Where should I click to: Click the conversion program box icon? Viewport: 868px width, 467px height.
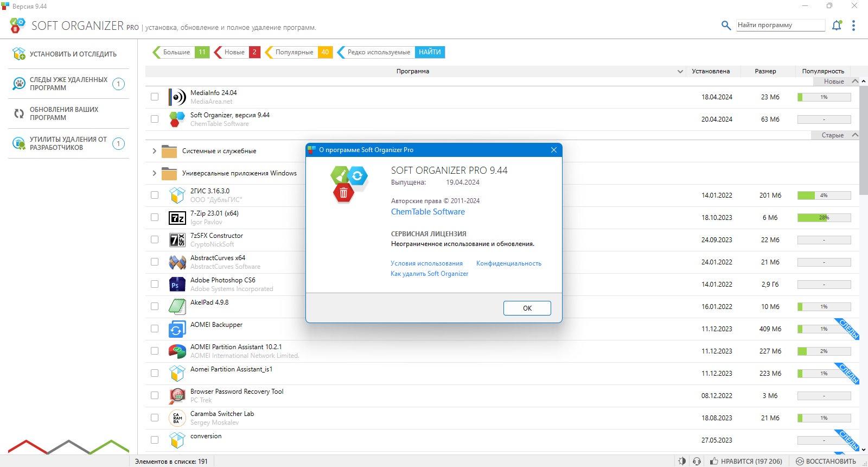pos(177,440)
